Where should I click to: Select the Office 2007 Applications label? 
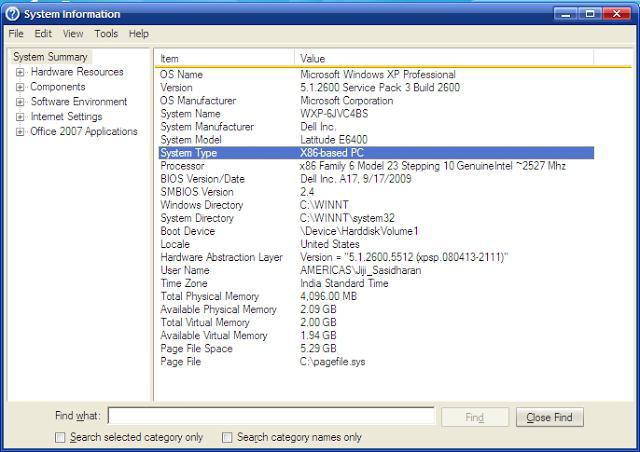pos(84,131)
